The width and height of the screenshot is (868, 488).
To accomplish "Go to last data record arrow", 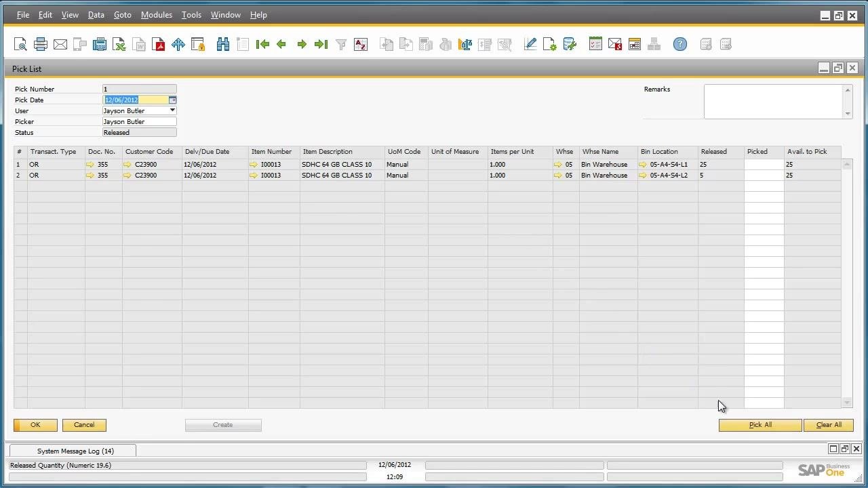I will pos(321,45).
